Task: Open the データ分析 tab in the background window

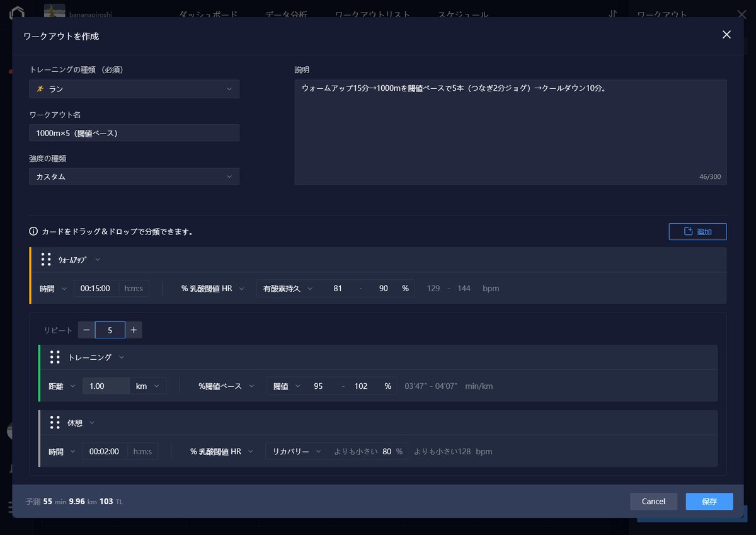Action: 287,14
